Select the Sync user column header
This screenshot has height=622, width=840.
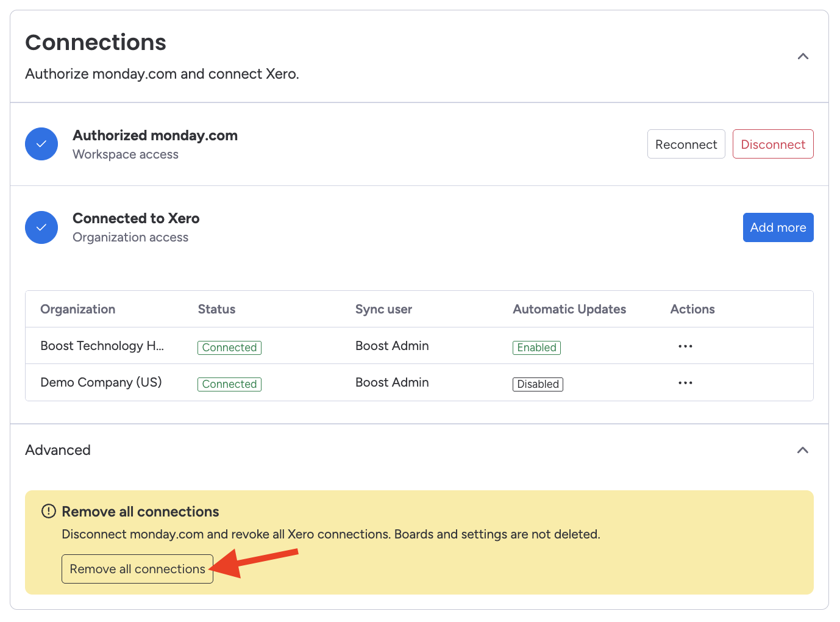tap(383, 309)
